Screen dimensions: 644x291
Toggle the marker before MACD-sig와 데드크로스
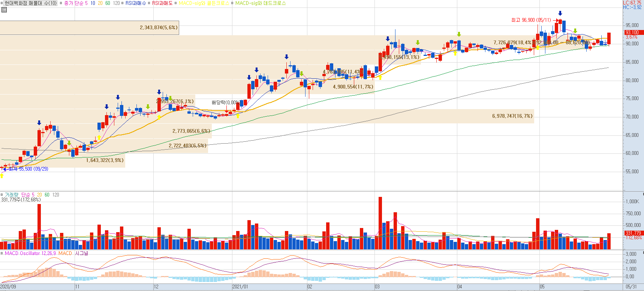coord(232,3)
